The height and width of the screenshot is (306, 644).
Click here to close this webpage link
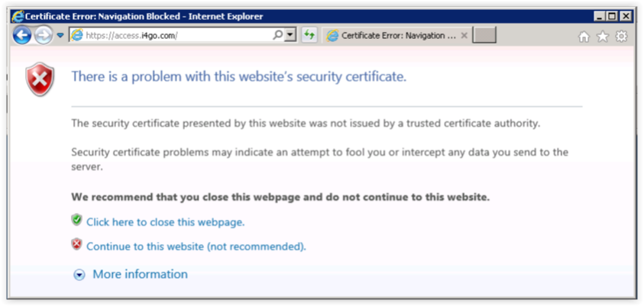166,222
